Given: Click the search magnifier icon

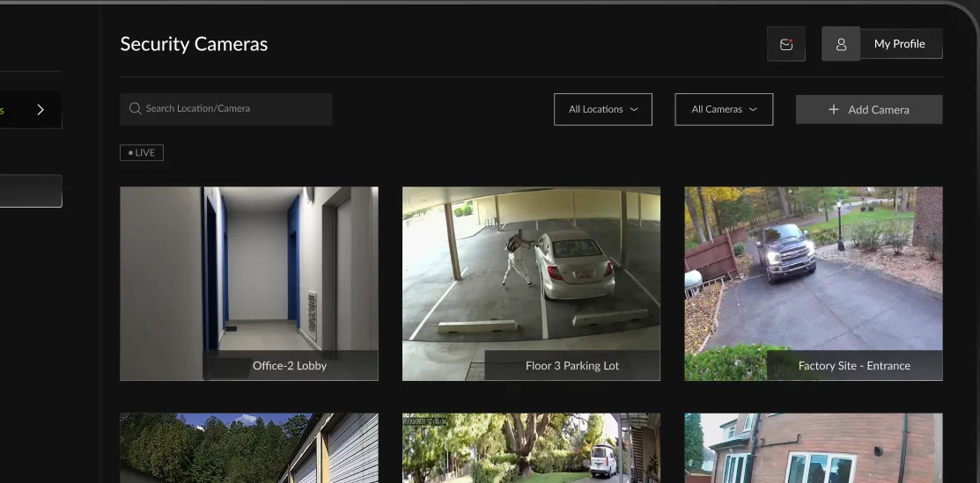Looking at the screenshot, I should [x=135, y=109].
